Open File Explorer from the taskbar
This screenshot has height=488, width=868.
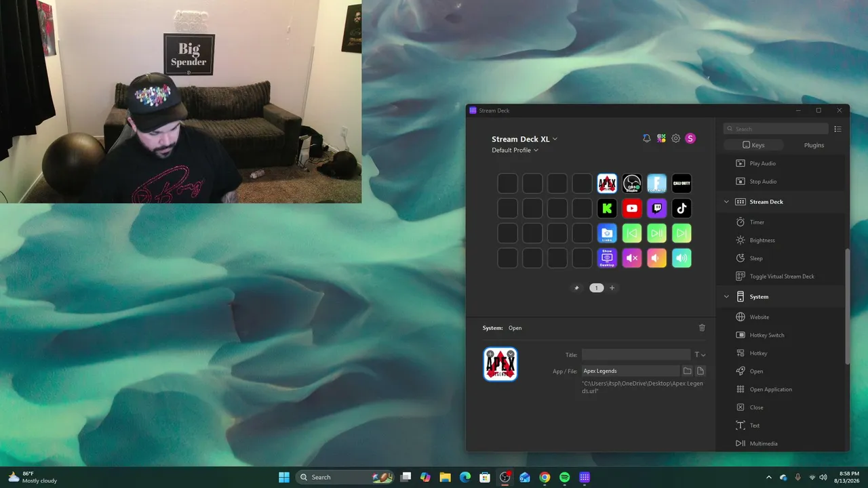tap(445, 477)
